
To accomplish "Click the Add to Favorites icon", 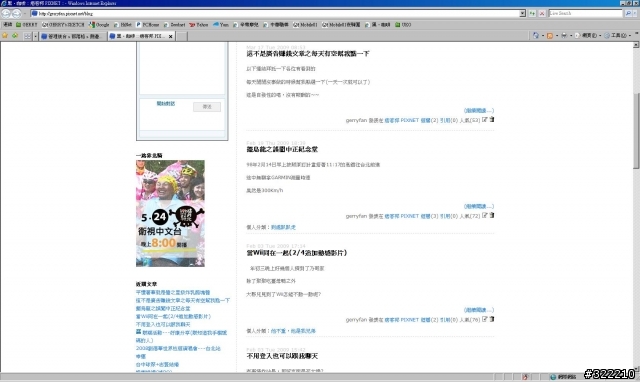I will click(15, 36).
